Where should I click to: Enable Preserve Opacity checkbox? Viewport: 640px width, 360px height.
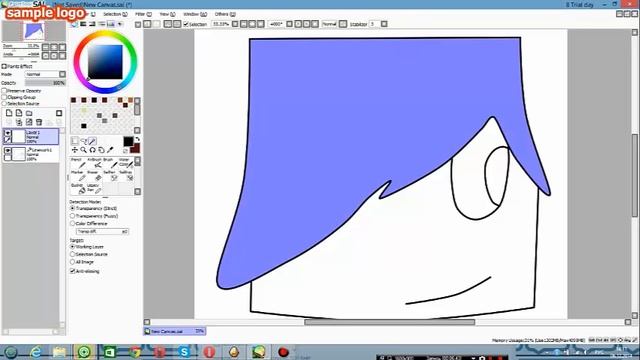tap(4, 91)
